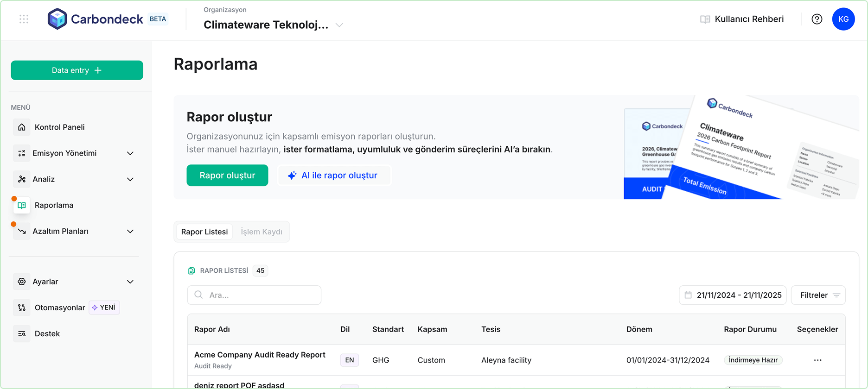Expand the Ayarlar settings section

(130, 282)
